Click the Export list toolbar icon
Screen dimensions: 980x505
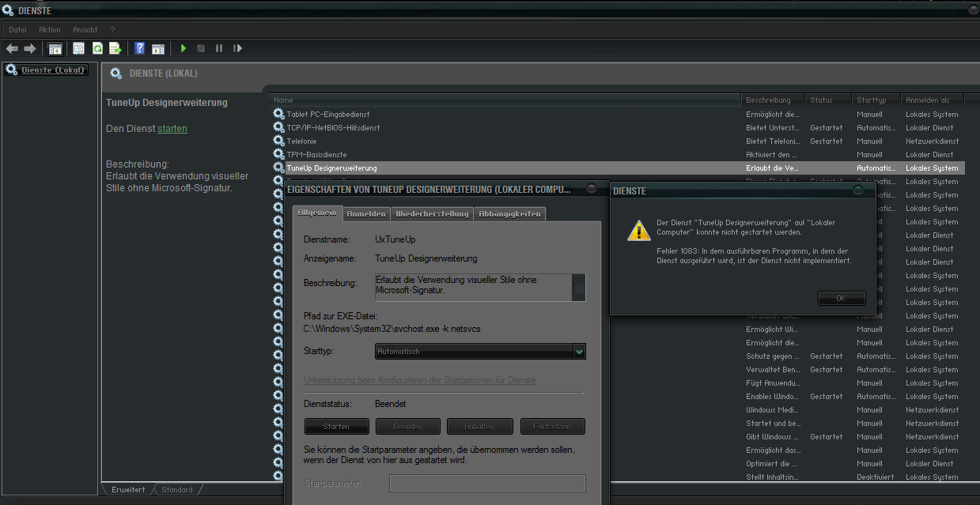coord(115,48)
